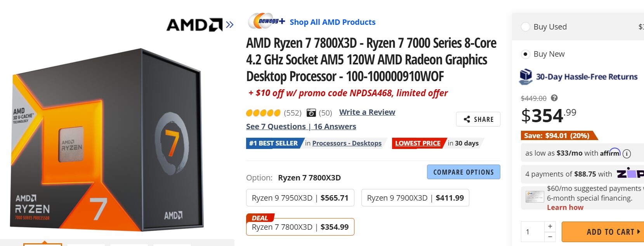
Task: Select Ryzen 9 7900X3D option tab
Action: [x=415, y=198]
